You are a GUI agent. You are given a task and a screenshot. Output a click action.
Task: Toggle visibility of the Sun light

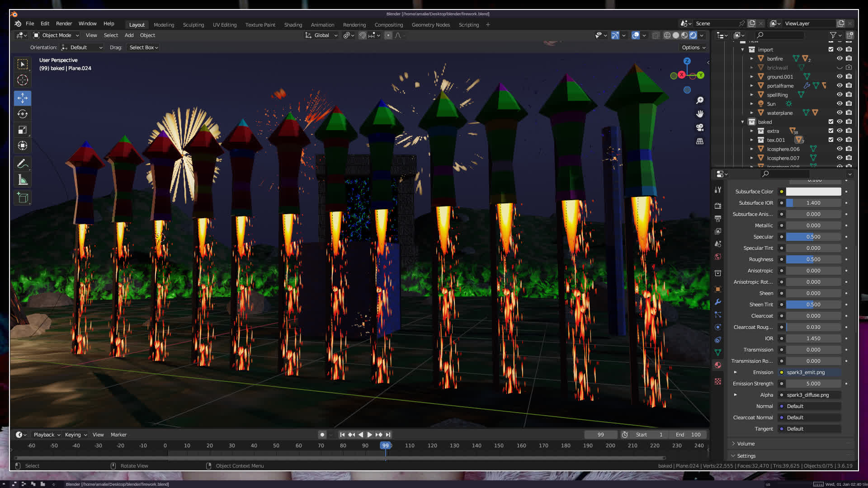tap(840, 104)
